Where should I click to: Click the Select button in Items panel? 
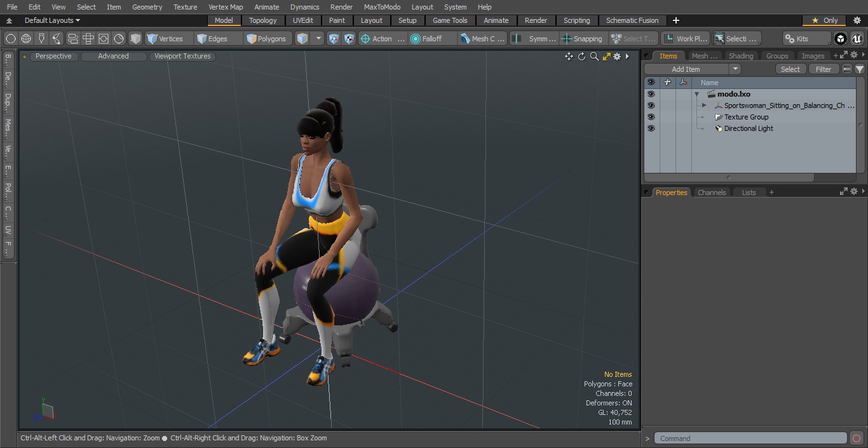point(790,69)
